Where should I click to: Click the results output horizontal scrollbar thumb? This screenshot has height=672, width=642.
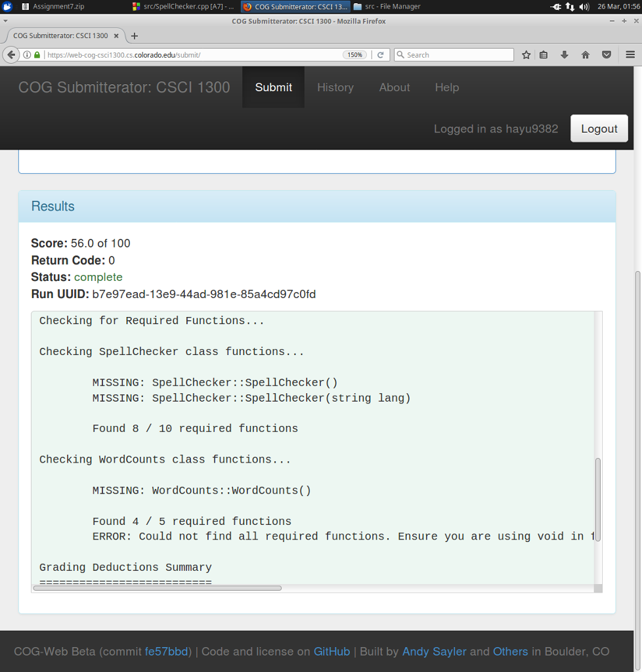(158, 588)
